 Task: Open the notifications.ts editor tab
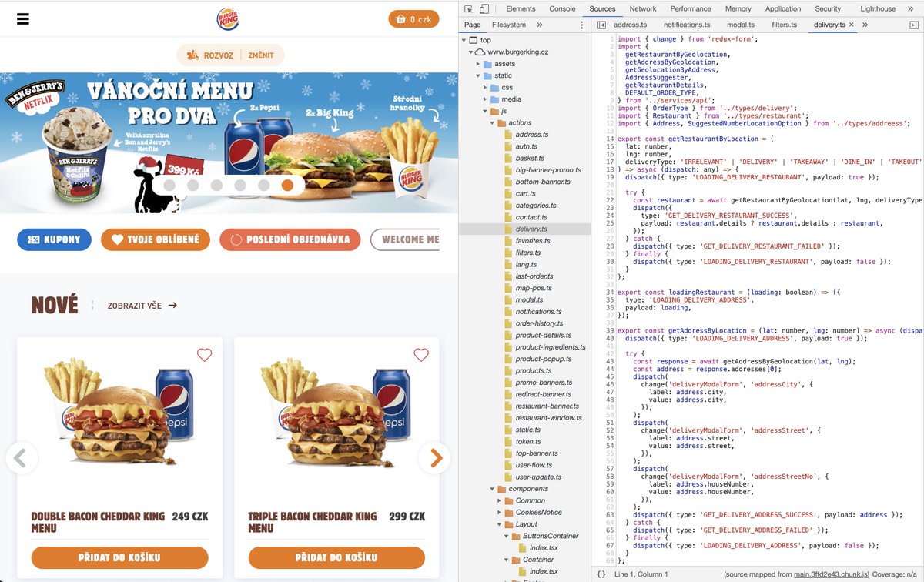coord(687,25)
